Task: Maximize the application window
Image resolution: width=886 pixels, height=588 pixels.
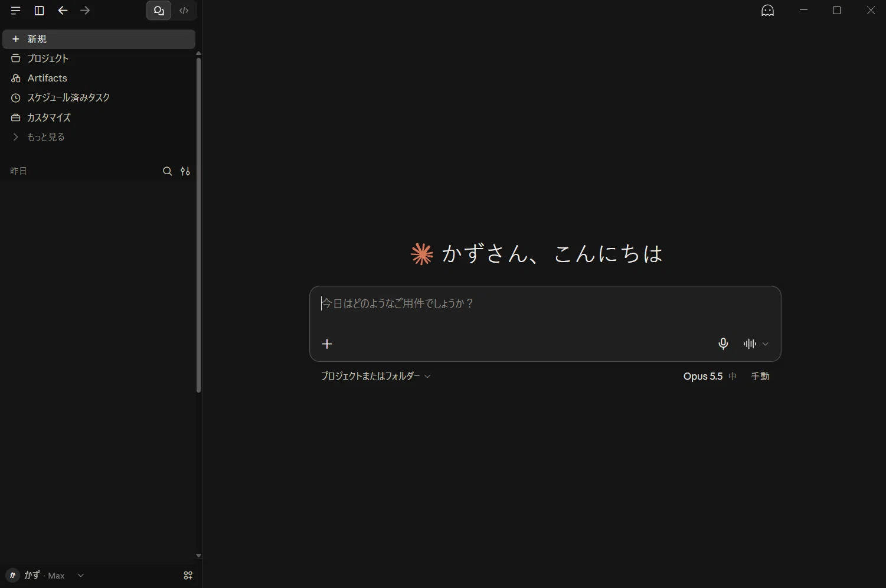Action: [x=837, y=11]
